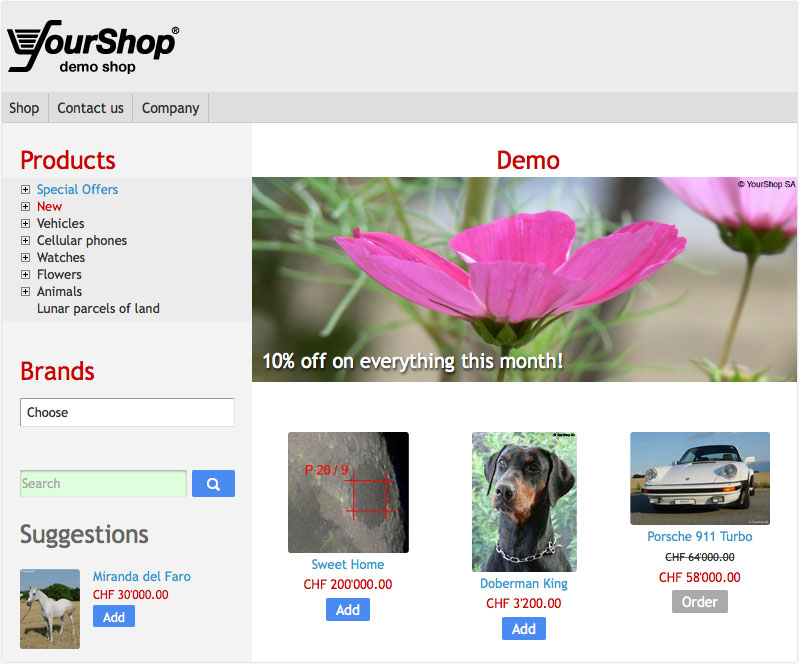Open Lunar parcels of land category
The width and height of the screenshot is (800, 665).
point(98,309)
